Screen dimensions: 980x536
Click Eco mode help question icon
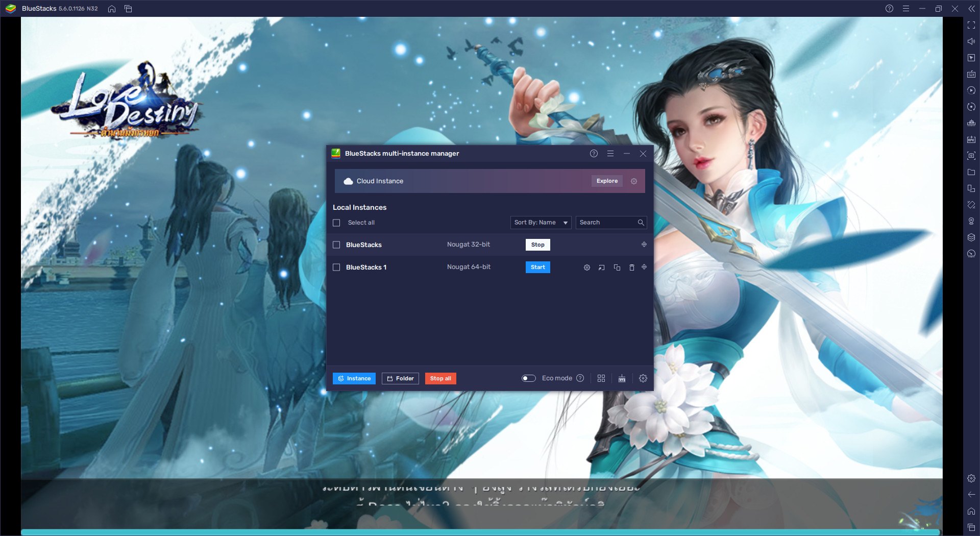(x=580, y=378)
